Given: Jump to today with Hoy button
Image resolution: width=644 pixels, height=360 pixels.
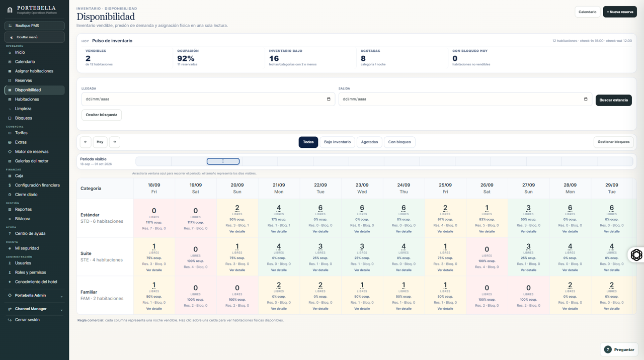Looking at the screenshot, I should coord(100,142).
